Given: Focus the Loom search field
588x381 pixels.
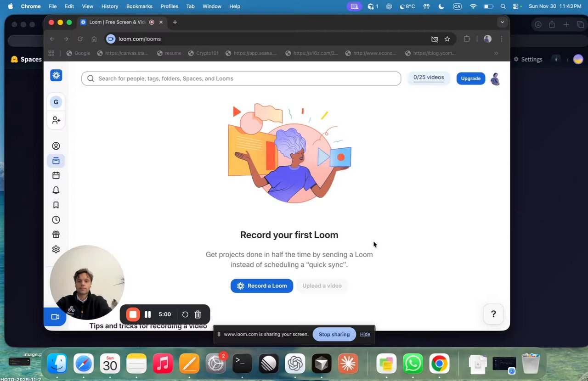Looking at the screenshot, I should (241, 78).
